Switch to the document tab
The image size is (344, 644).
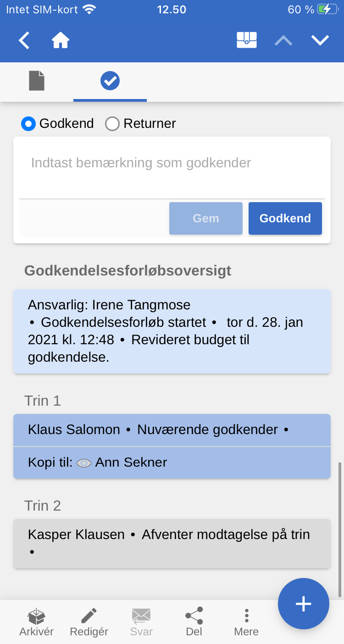click(37, 81)
